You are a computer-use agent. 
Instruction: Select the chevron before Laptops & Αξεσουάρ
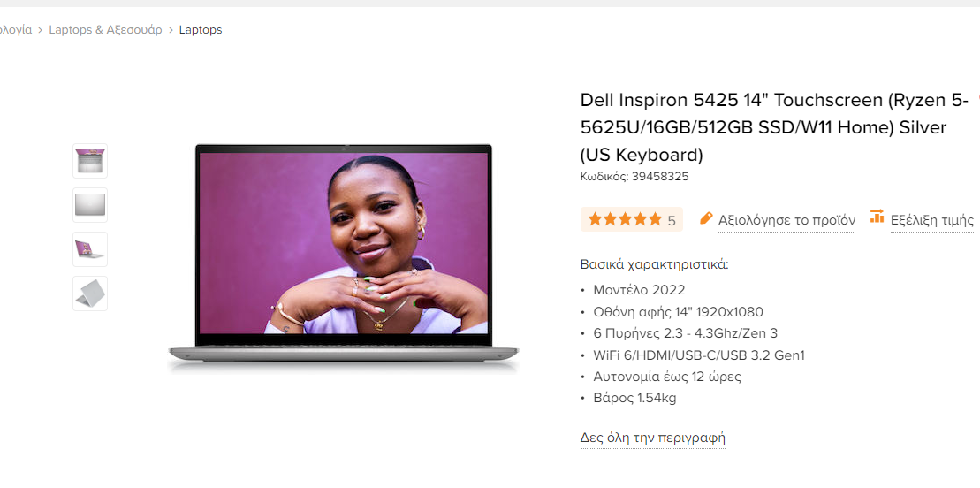point(40,30)
